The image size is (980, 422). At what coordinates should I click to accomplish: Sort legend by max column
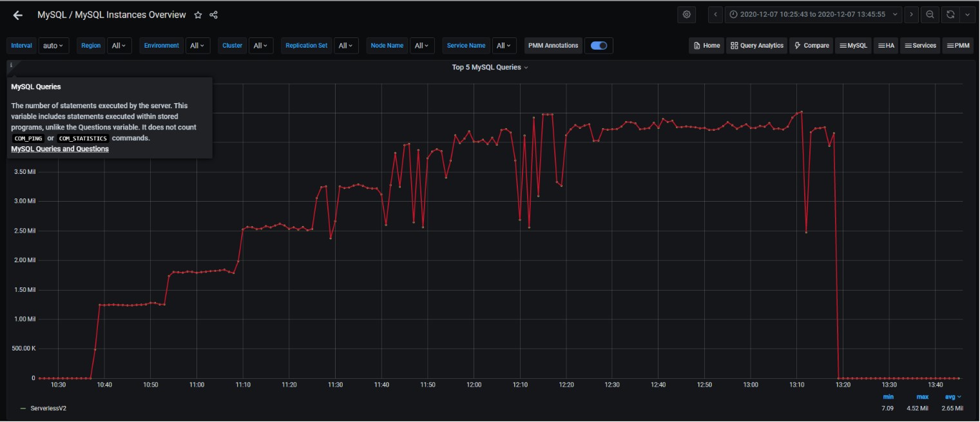923,397
